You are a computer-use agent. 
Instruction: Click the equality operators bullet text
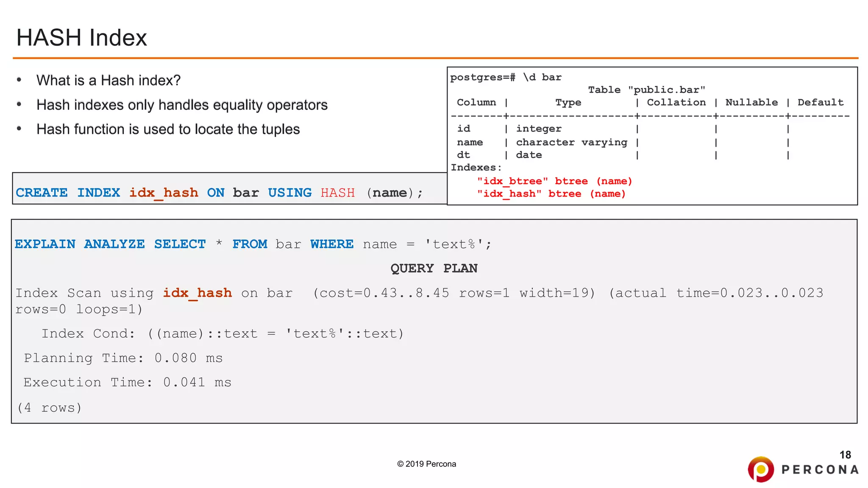pyautogui.click(x=182, y=105)
